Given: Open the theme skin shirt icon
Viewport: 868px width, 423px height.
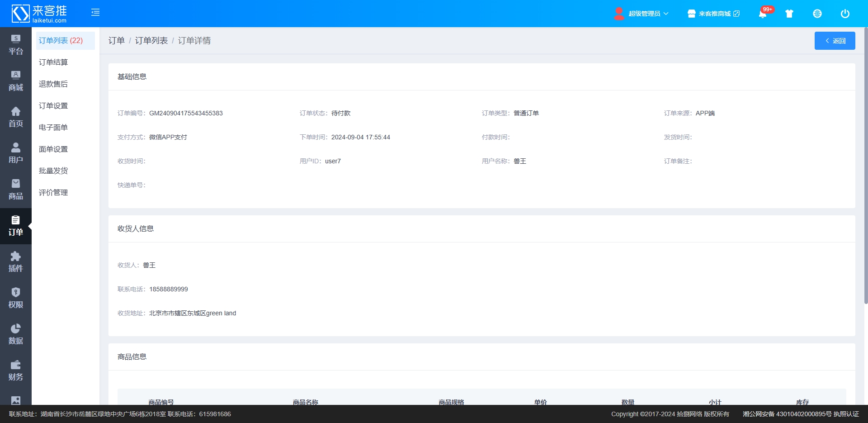Looking at the screenshot, I should point(789,14).
